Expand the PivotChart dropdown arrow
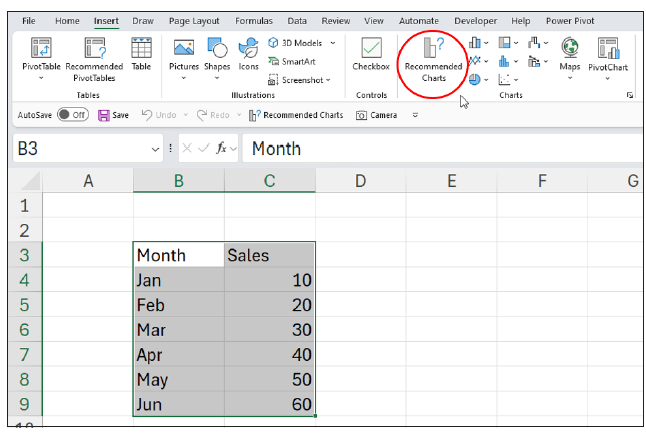The height and width of the screenshot is (447, 646). pos(608,79)
